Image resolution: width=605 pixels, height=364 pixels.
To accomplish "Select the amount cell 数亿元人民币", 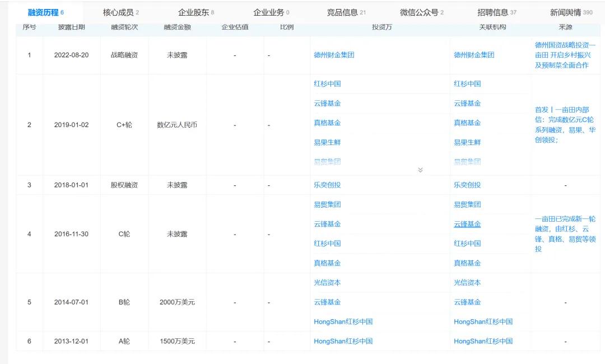I will click(x=177, y=125).
